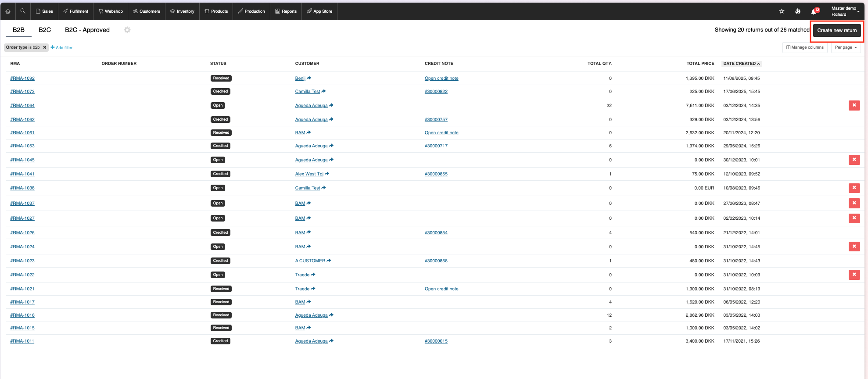Viewport: 868px width, 379px height.
Task: Open Manage columns
Action: 805,47
